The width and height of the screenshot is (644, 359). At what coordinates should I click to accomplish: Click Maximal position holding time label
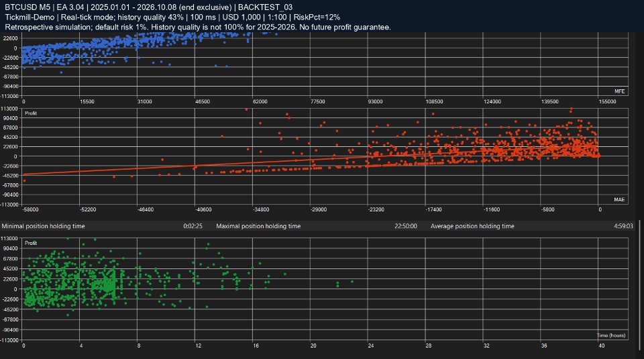coord(258,226)
